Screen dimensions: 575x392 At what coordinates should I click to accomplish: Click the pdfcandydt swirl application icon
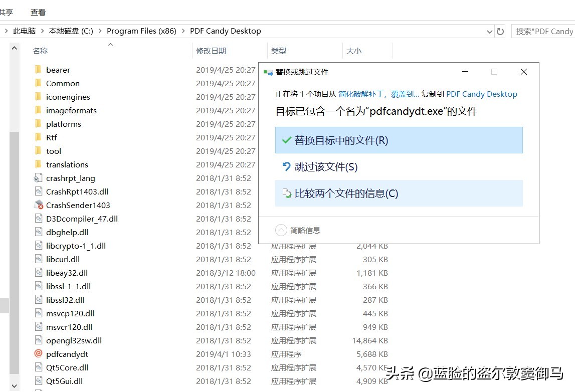[x=39, y=354]
